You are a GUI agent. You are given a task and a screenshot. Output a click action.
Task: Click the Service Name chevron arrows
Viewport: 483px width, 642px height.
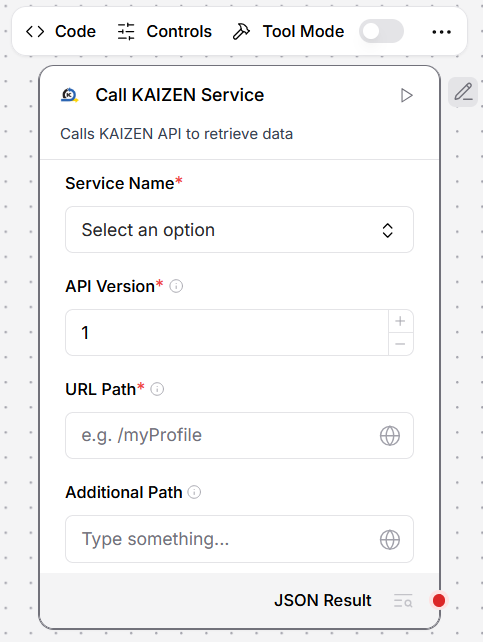pos(387,230)
